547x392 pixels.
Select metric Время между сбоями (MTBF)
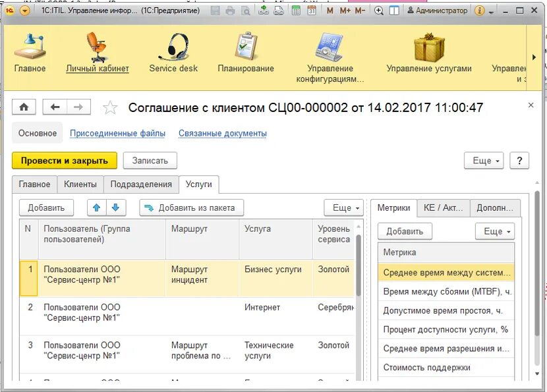pyautogui.click(x=446, y=292)
